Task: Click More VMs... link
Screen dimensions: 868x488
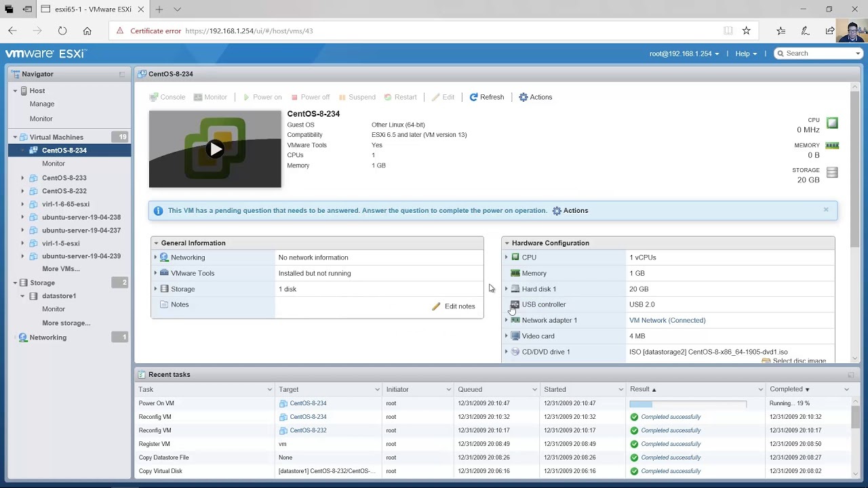Action: 61,269
